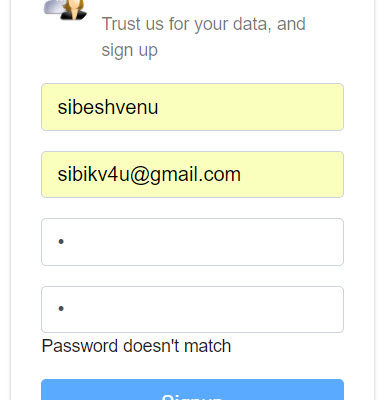
Task: Click the "Password doesn't match" error message
Action: 136,346
